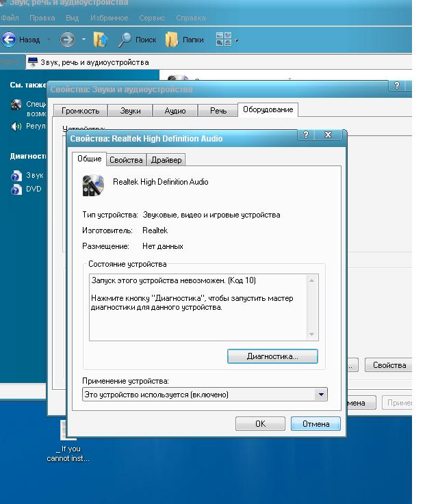438x504 pixels.
Task: Click the help question mark in Realtek dialog
Action: pos(306,135)
